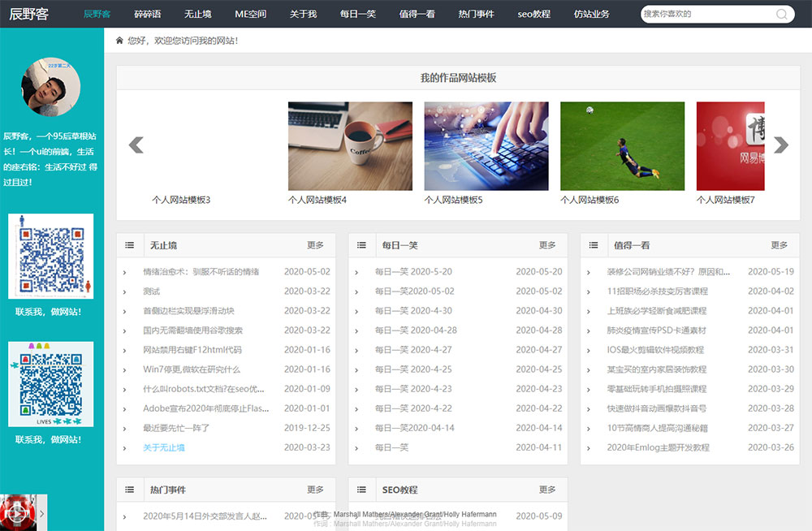Show previous templates with the left carousel arrow
The image size is (812, 531).
point(136,145)
